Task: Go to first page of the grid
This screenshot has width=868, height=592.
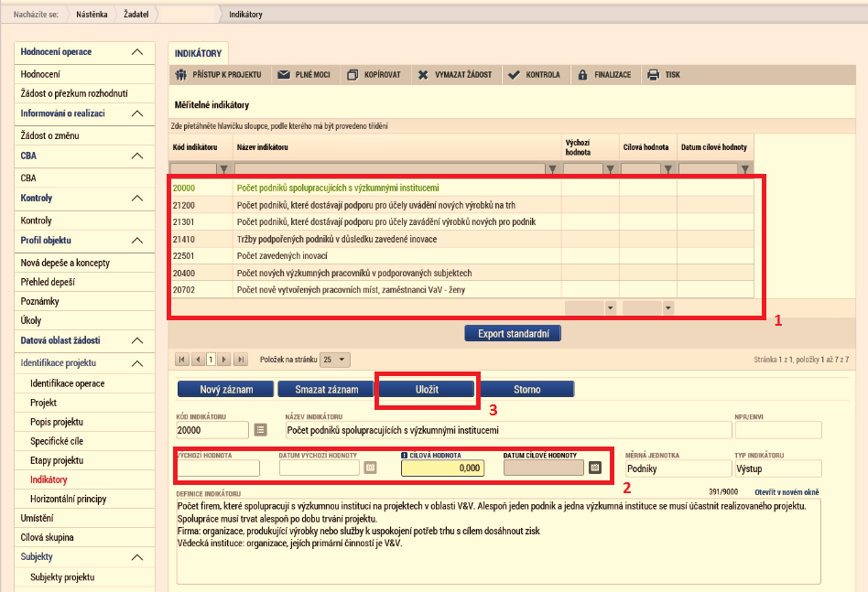Action: [x=181, y=360]
